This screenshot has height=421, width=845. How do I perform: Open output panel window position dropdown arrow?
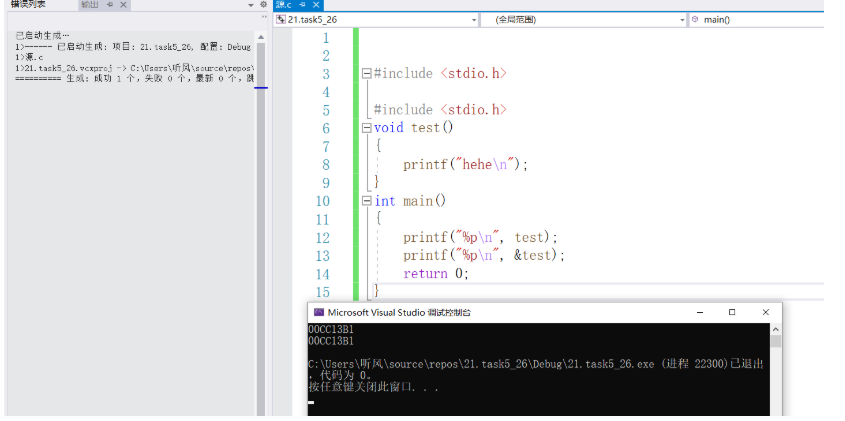(x=251, y=5)
